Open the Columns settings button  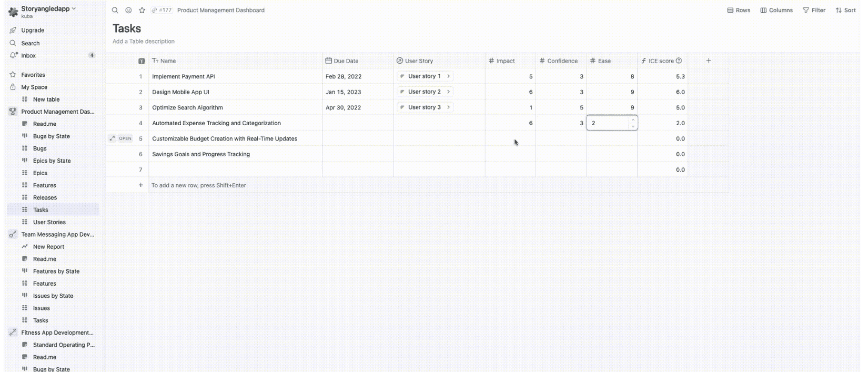[776, 10]
